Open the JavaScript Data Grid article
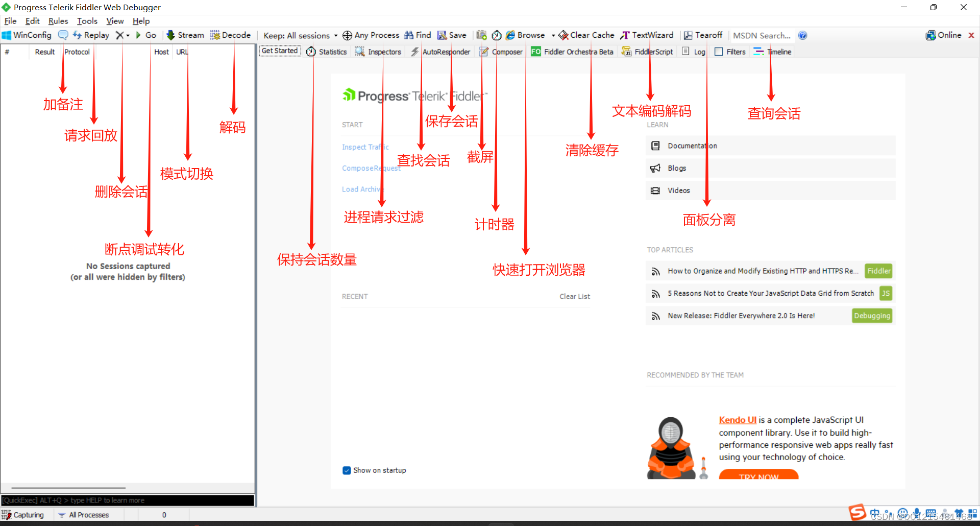980x526 pixels. pyautogui.click(x=771, y=293)
